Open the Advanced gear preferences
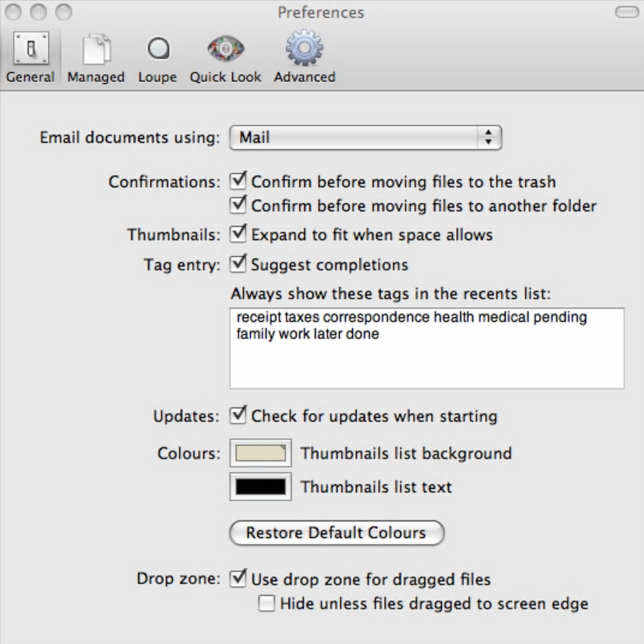The height and width of the screenshot is (644, 644). (x=305, y=57)
